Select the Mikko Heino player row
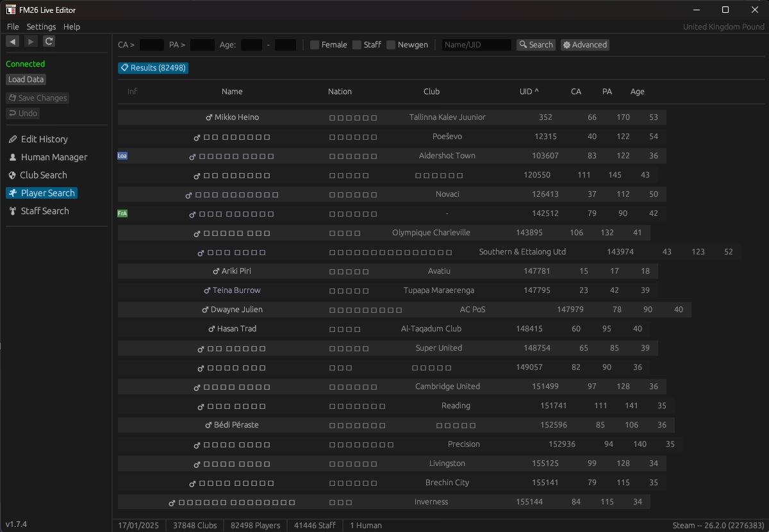Viewport: 769px width, 532px height. pos(236,117)
